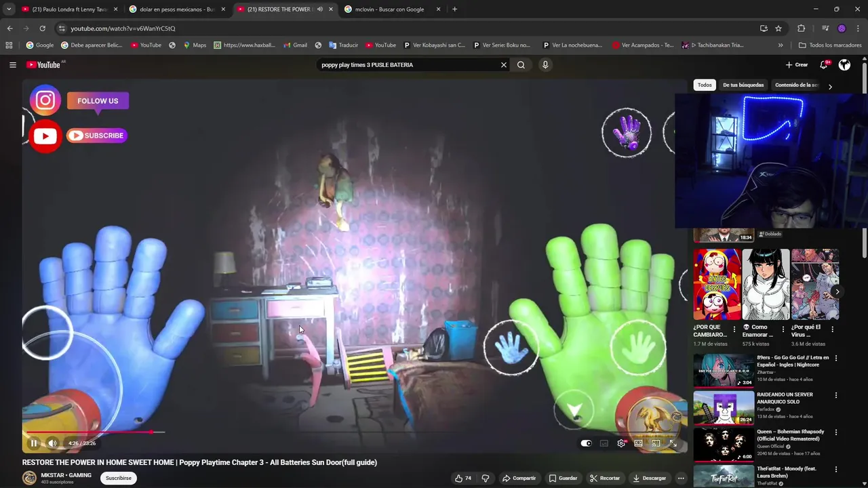This screenshot has height=488, width=868.
Task: Open the Chrome three-dot menu
Action: point(858,28)
